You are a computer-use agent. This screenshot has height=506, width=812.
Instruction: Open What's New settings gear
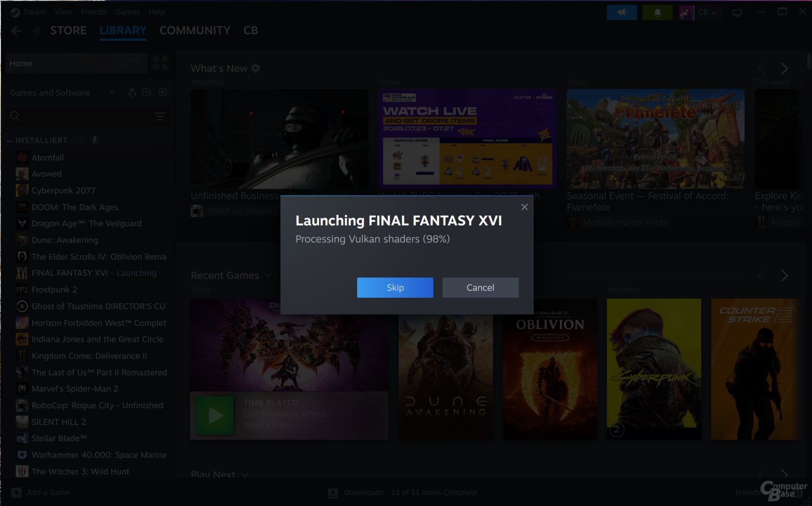tap(256, 68)
